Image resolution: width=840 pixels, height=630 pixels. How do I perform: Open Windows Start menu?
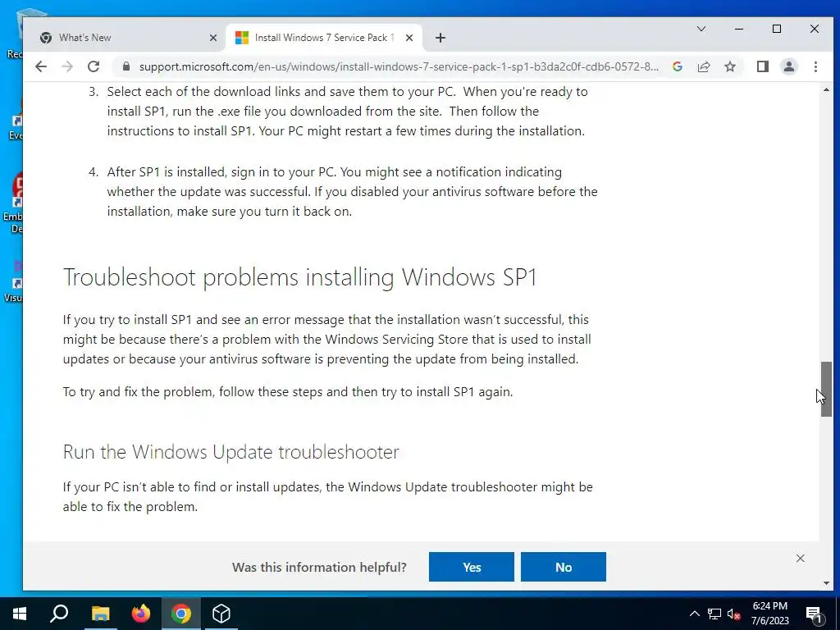[20, 614]
